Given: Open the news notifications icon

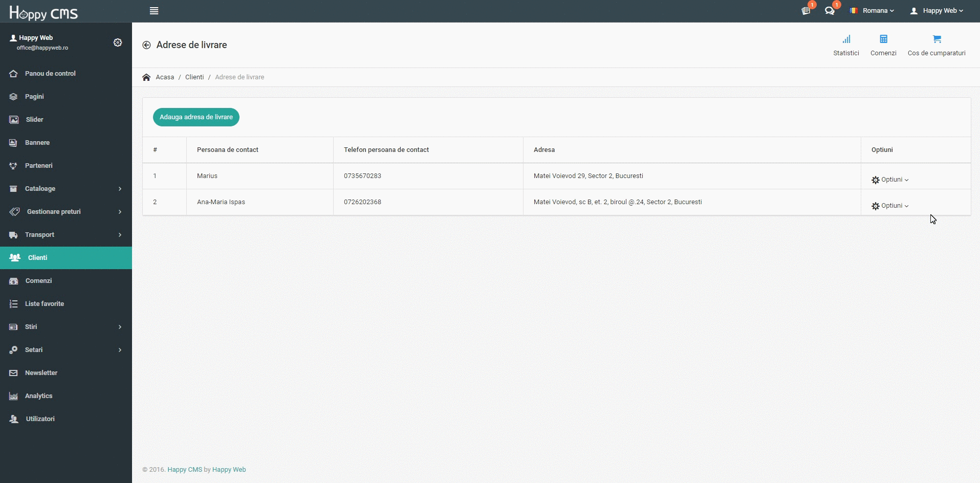Looking at the screenshot, I should [x=806, y=11].
